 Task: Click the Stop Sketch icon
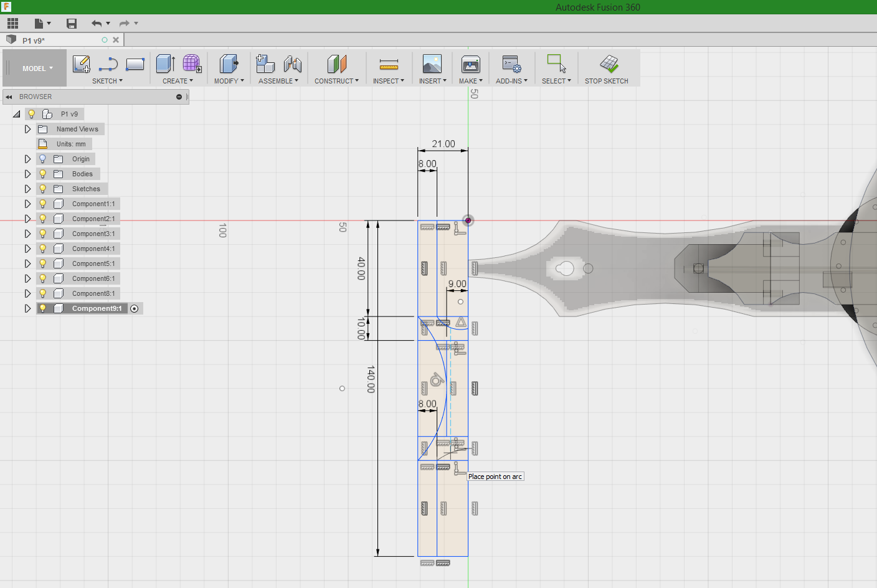coord(609,64)
